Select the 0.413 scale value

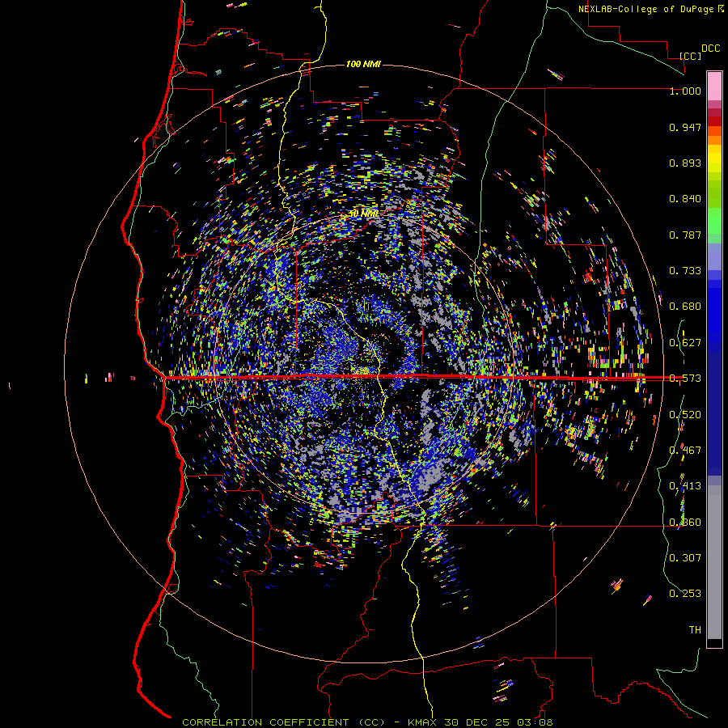685,486
